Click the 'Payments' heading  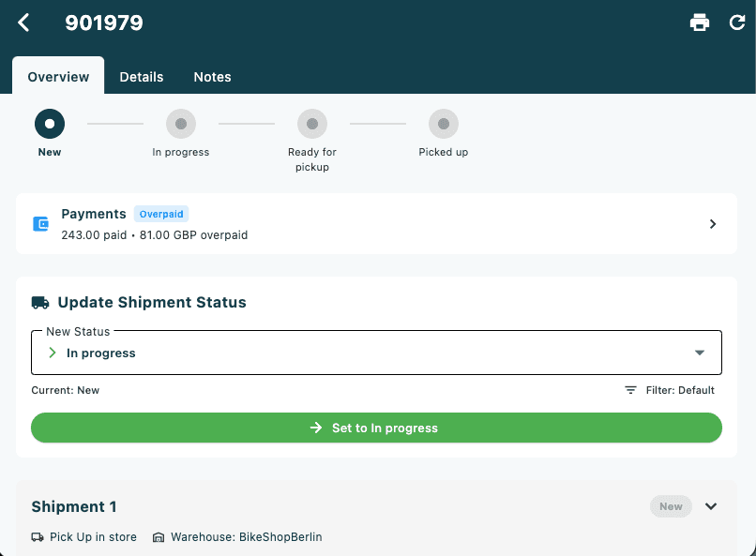94,214
